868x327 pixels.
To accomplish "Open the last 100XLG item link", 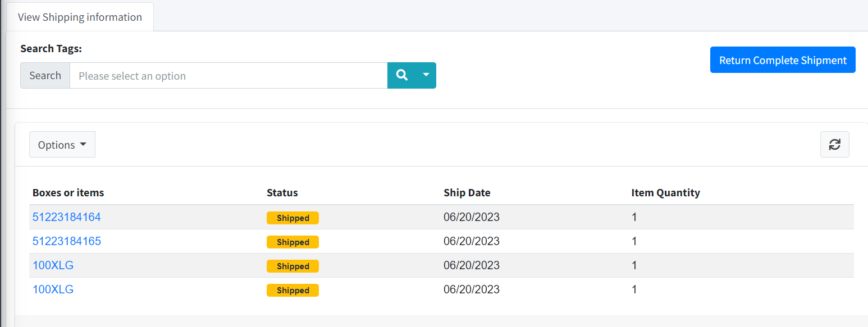I will tap(53, 289).
